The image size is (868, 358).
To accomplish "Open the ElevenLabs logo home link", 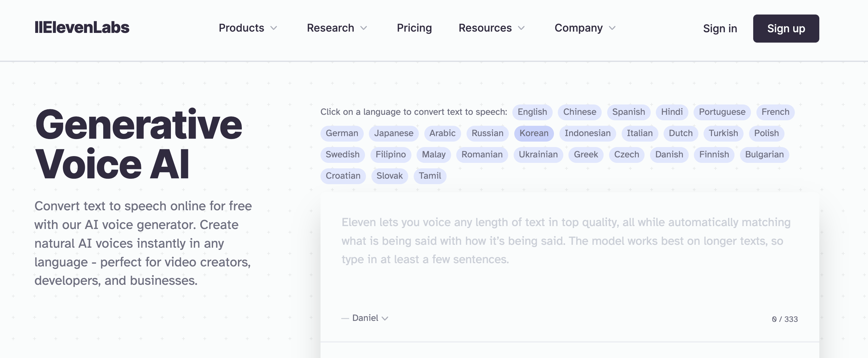I will click(x=82, y=28).
